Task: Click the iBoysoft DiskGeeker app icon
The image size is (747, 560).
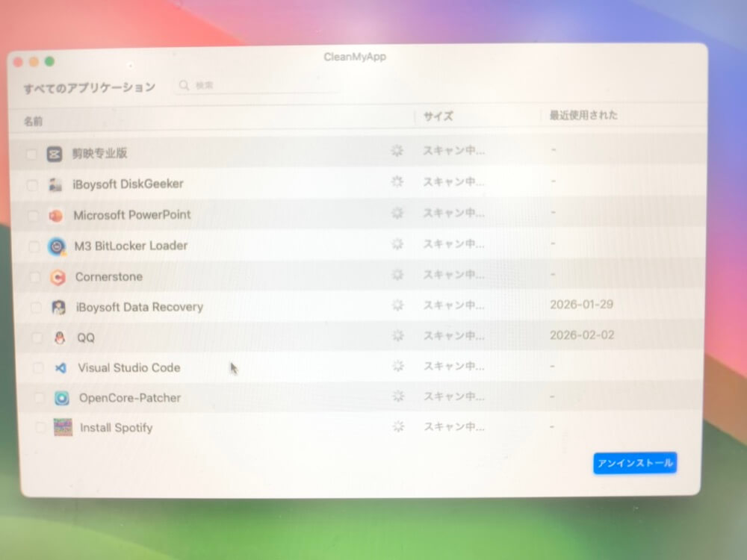Action: (x=55, y=184)
